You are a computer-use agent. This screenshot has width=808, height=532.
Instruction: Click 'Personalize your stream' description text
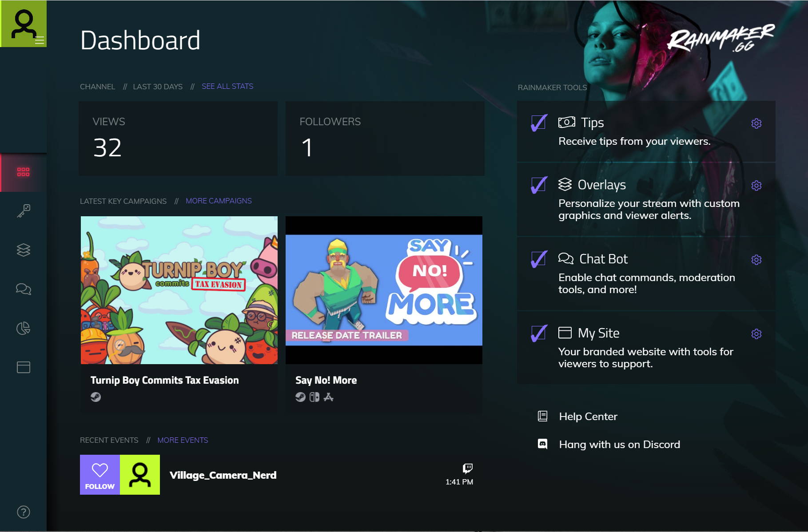click(649, 209)
